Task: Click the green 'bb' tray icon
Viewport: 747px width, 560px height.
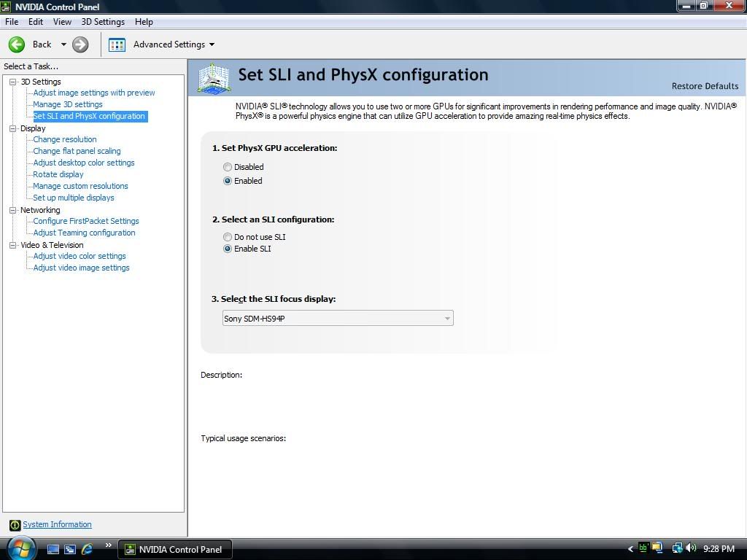Action: pyautogui.click(x=643, y=548)
